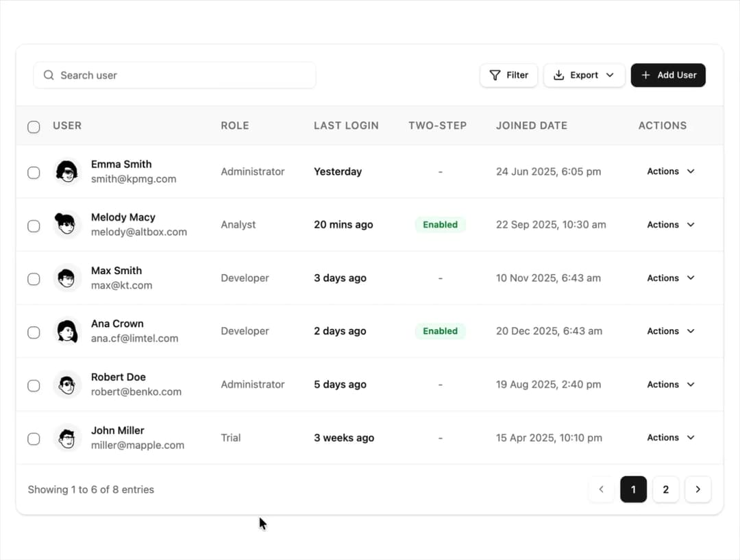Click Melody Macy's Enabled badge
740x560 pixels.
(441, 225)
